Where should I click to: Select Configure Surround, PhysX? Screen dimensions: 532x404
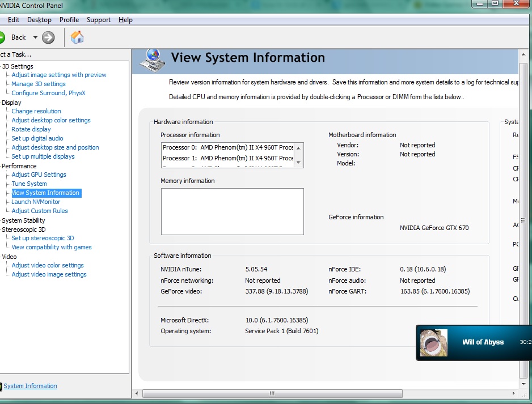click(x=49, y=93)
